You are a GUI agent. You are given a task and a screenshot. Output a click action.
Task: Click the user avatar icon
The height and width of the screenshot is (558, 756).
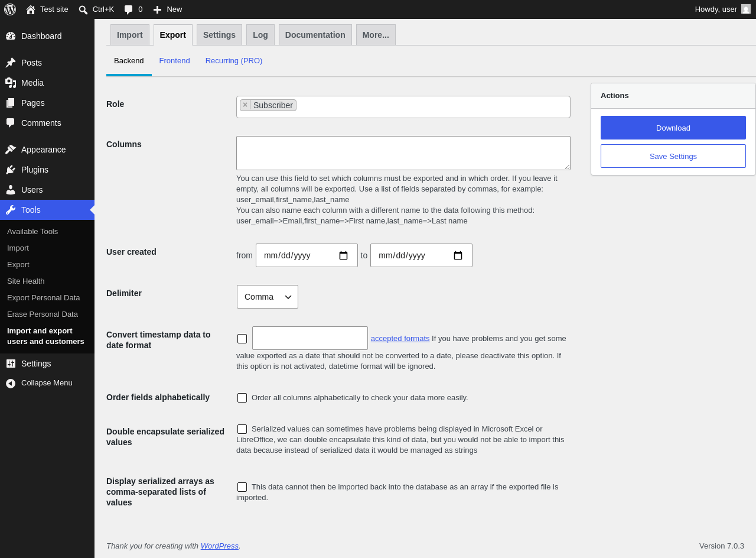pos(746,9)
